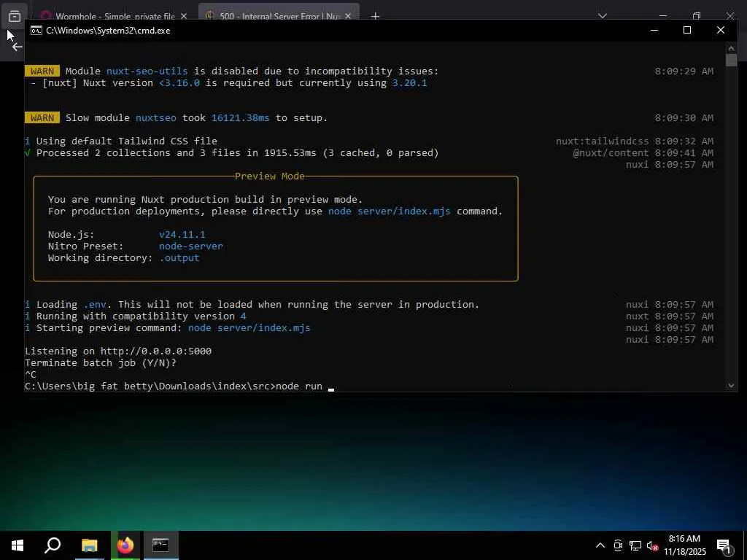The height and width of the screenshot is (560, 747).
Task: Switch to Firefox from the taskbar
Action: point(125,545)
